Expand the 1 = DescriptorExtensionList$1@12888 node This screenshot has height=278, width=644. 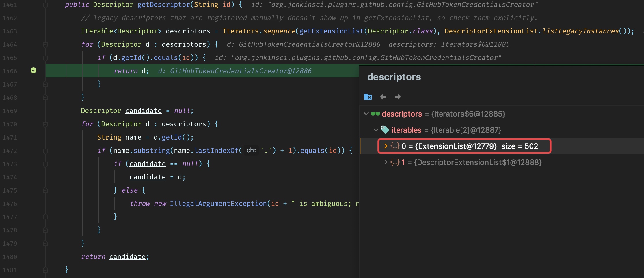(386, 162)
